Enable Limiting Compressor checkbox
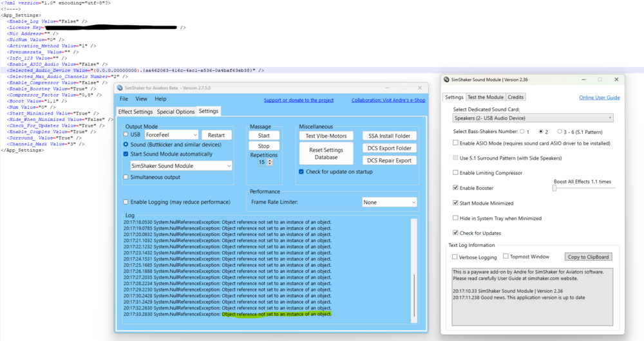The image size is (644, 341). pyautogui.click(x=455, y=173)
